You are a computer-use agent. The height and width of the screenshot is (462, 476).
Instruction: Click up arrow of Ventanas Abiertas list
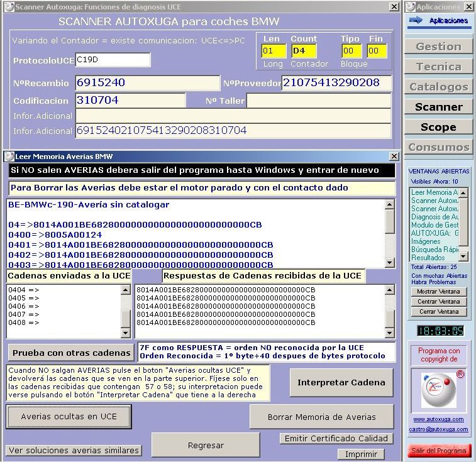coord(463,193)
